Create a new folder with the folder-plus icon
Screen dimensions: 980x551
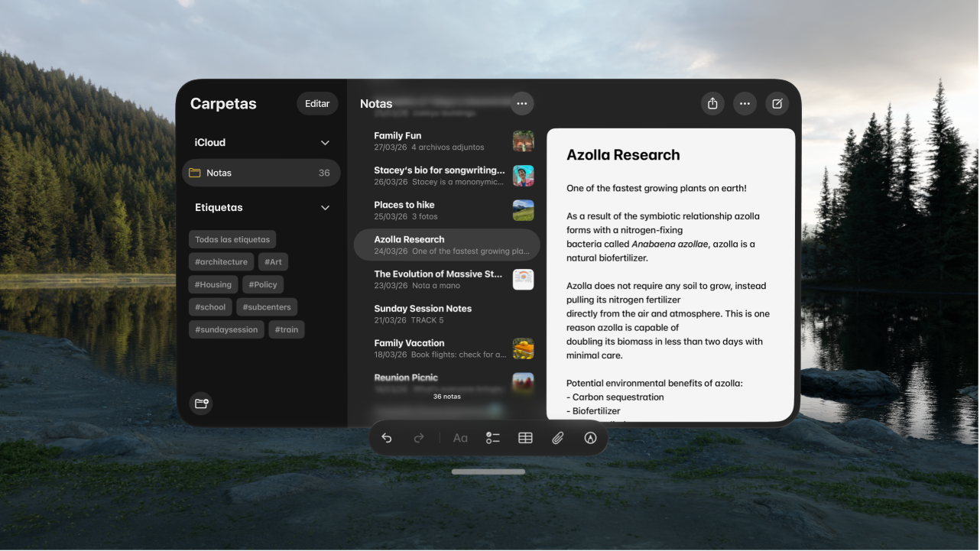202,404
